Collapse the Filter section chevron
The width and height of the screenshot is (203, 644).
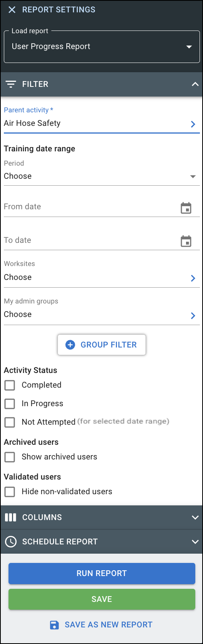[x=195, y=84]
